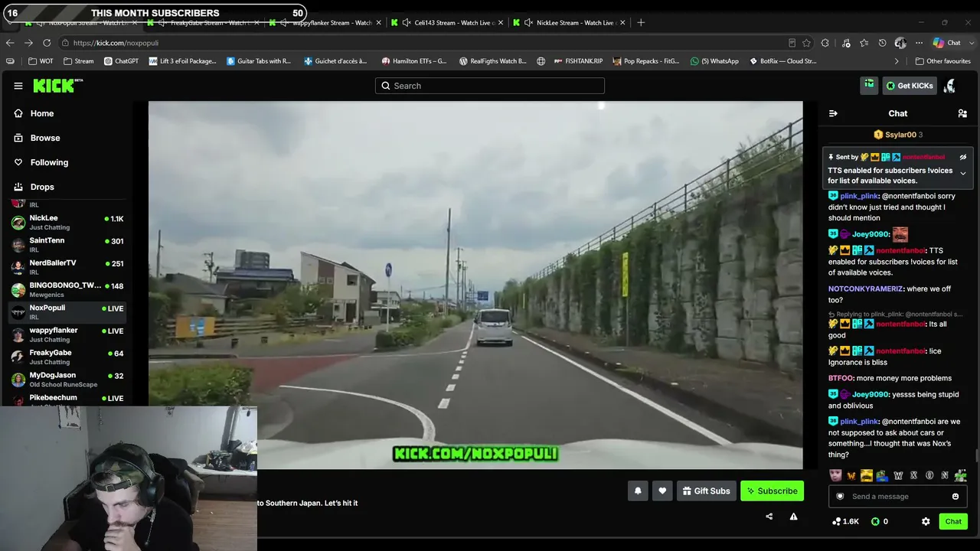Open the Guitar Tabs bookmark
The image size is (980, 551).
[x=259, y=61]
